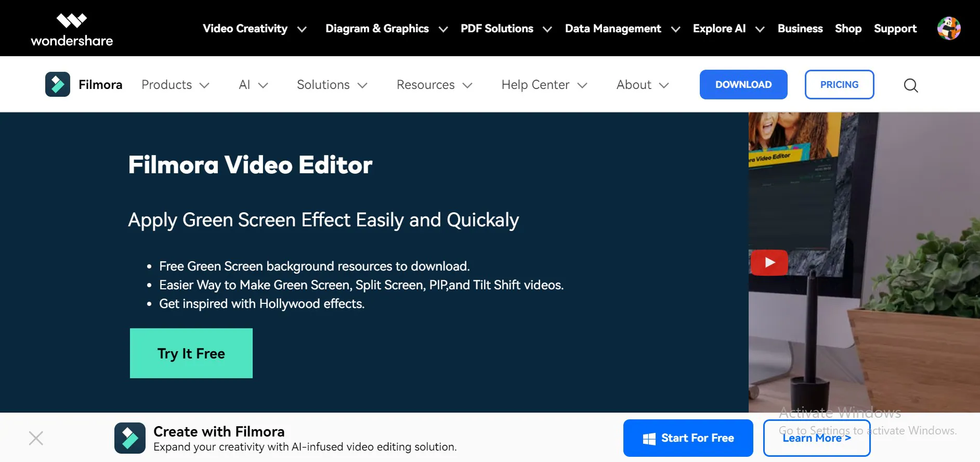Expand the Diagram & Graphics chevron

[x=443, y=30]
